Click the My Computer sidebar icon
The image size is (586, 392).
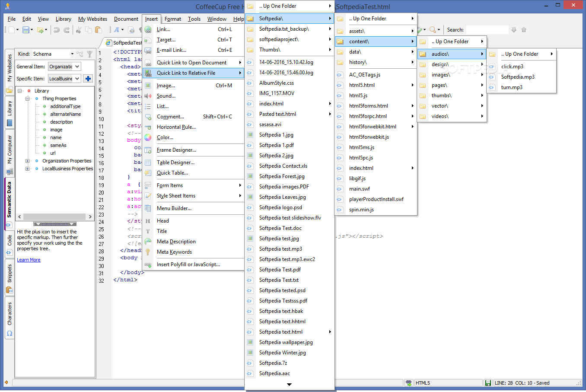(10, 171)
